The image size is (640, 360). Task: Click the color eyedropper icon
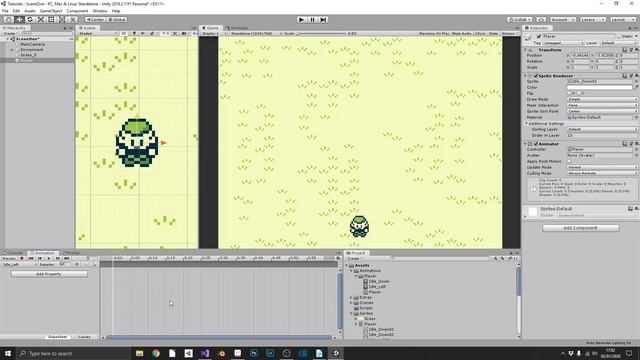point(636,87)
